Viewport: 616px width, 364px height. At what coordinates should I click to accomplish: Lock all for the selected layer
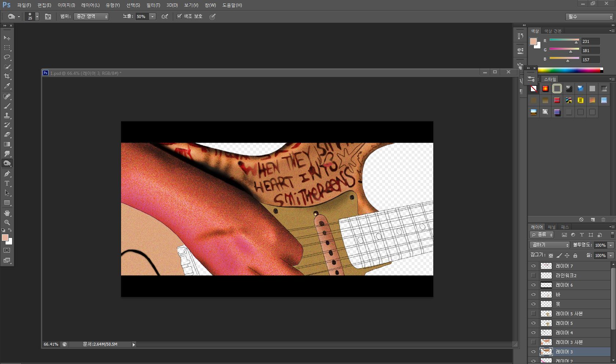tap(575, 255)
